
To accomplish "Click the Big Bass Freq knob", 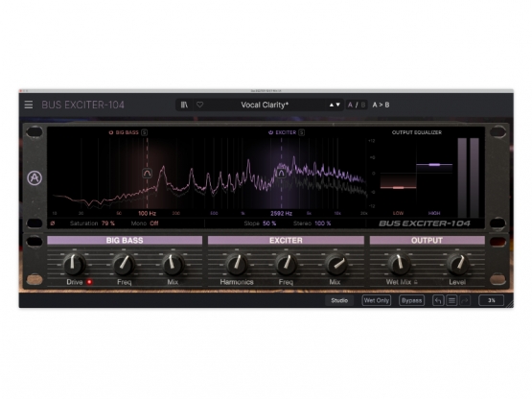I will pos(124,264).
